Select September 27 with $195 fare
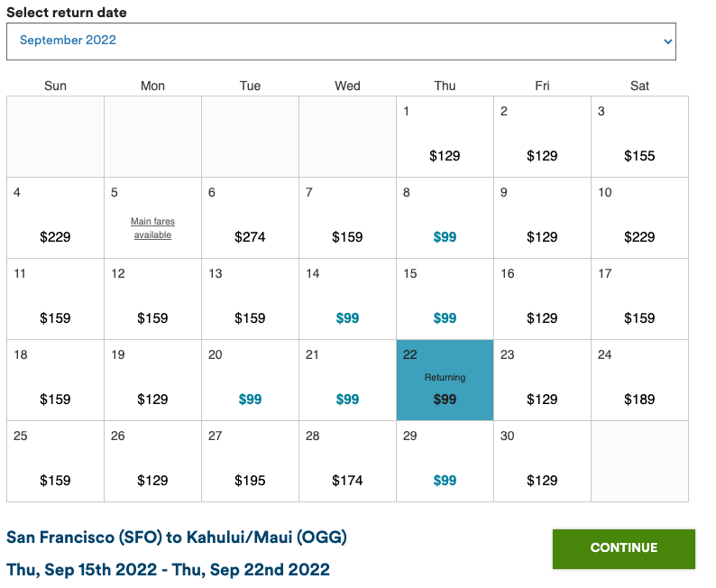This screenshot has width=716, height=588. [250, 462]
